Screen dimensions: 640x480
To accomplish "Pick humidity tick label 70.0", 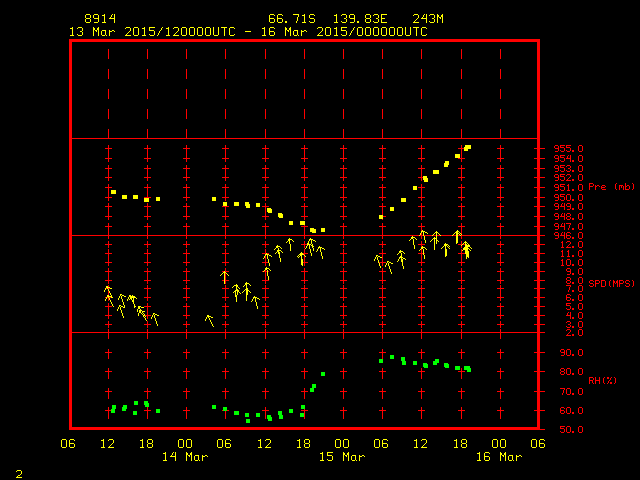I will point(571,392).
